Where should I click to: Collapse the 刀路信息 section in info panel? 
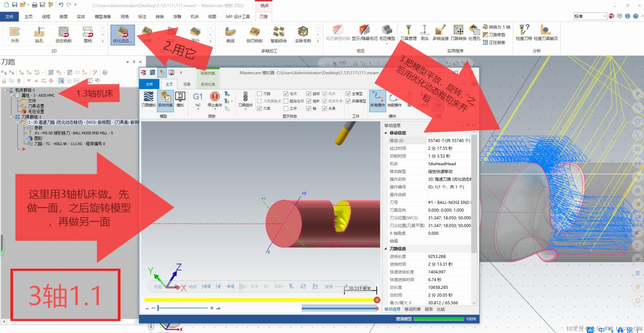(x=386, y=248)
